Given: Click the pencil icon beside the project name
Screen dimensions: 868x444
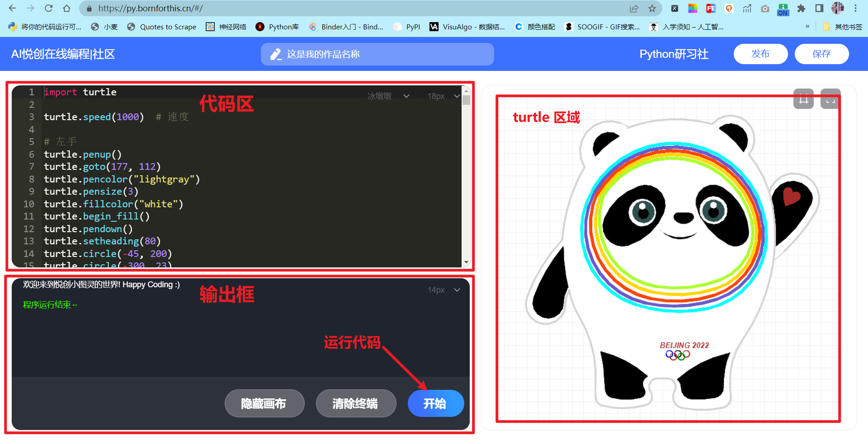Looking at the screenshot, I should point(276,54).
